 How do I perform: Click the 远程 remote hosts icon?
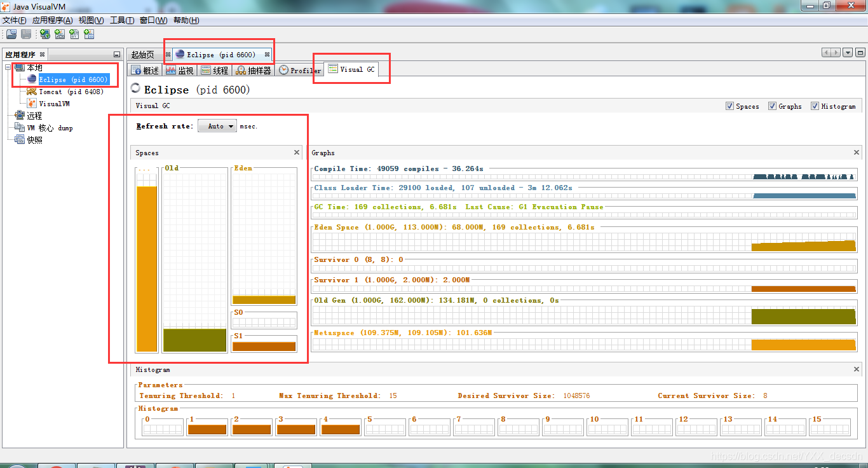tap(19, 116)
